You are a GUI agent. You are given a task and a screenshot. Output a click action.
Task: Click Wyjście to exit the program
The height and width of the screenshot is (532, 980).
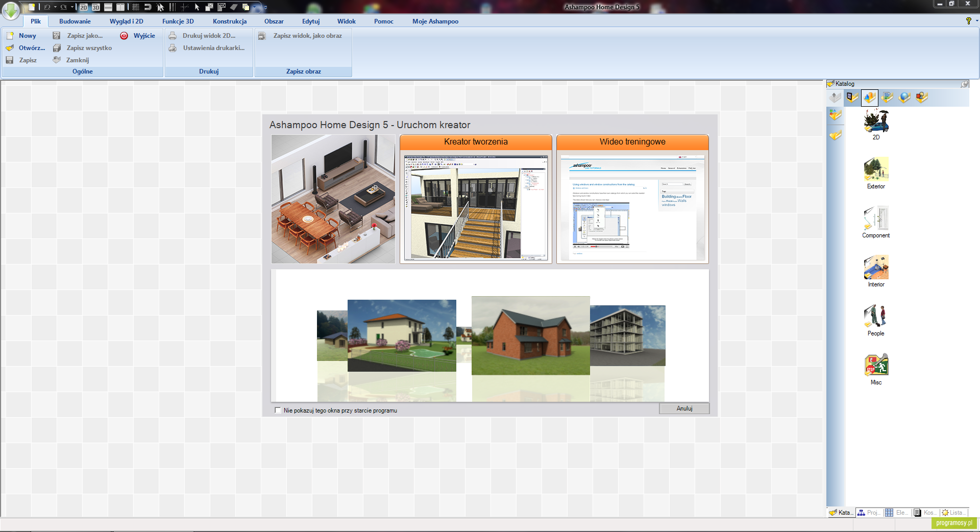(x=138, y=36)
